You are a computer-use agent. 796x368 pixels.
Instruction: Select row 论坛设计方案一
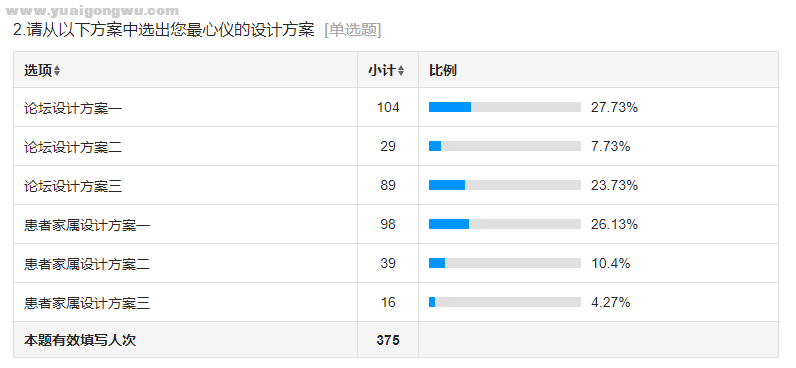[x=396, y=107]
